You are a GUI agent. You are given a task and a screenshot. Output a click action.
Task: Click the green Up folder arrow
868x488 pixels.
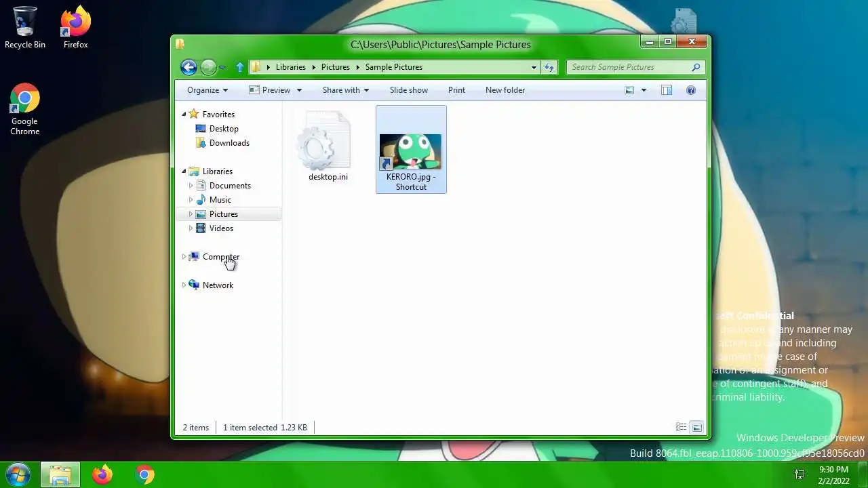pos(239,67)
